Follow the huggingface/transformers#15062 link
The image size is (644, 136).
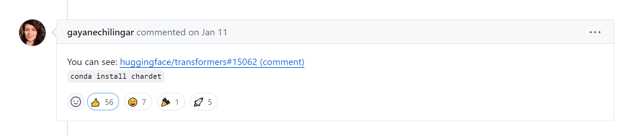point(188,62)
